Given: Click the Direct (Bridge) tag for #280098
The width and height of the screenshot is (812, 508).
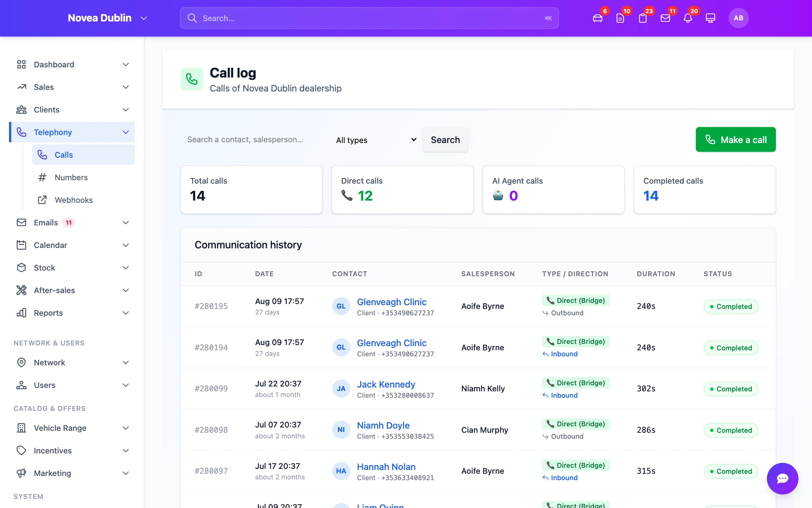Looking at the screenshot, I should click(x=576, y=424).
